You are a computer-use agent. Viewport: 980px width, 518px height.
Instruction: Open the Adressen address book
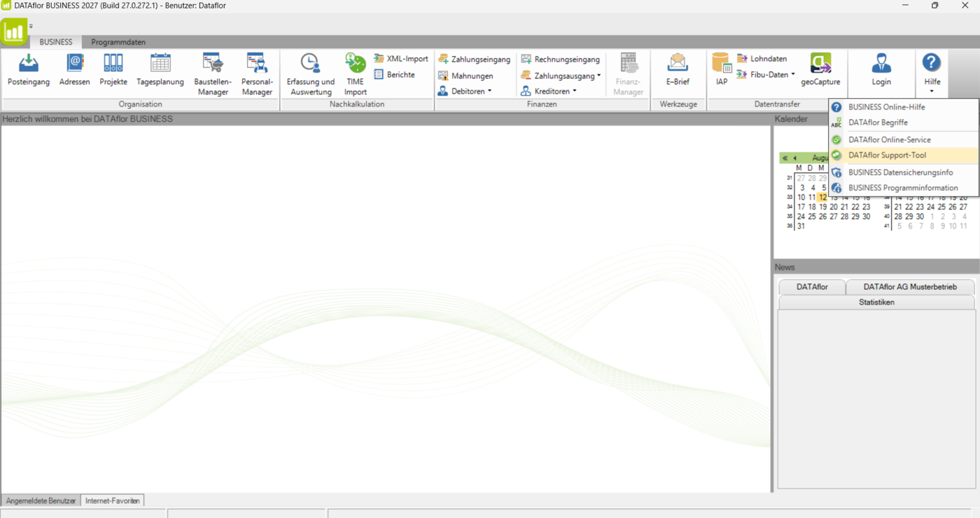pos(75,70)
